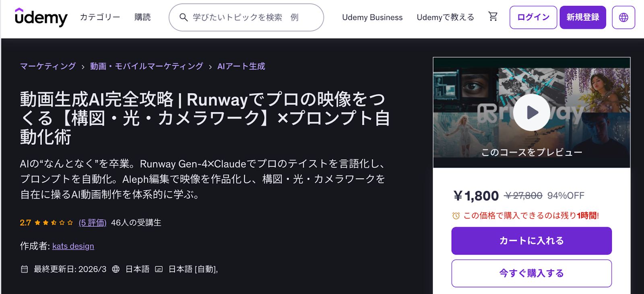Click the course title heading
The width and height of the screenshot is (644, 294).
tap(205, 118)
